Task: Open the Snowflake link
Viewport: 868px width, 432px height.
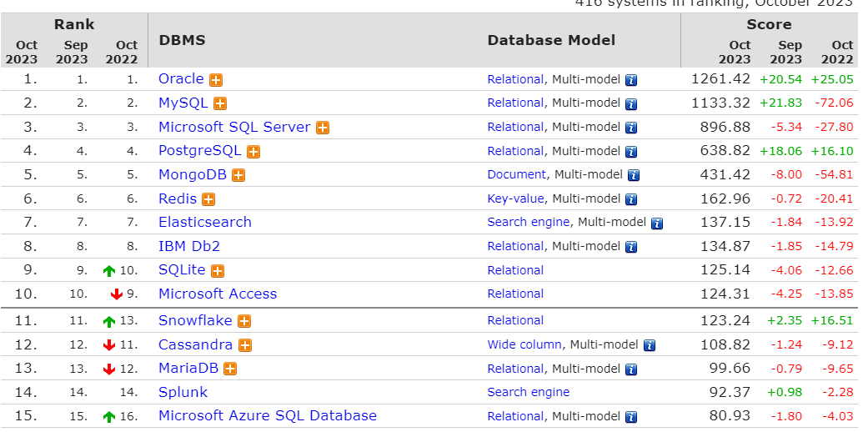Action: (x=195, y=320)
